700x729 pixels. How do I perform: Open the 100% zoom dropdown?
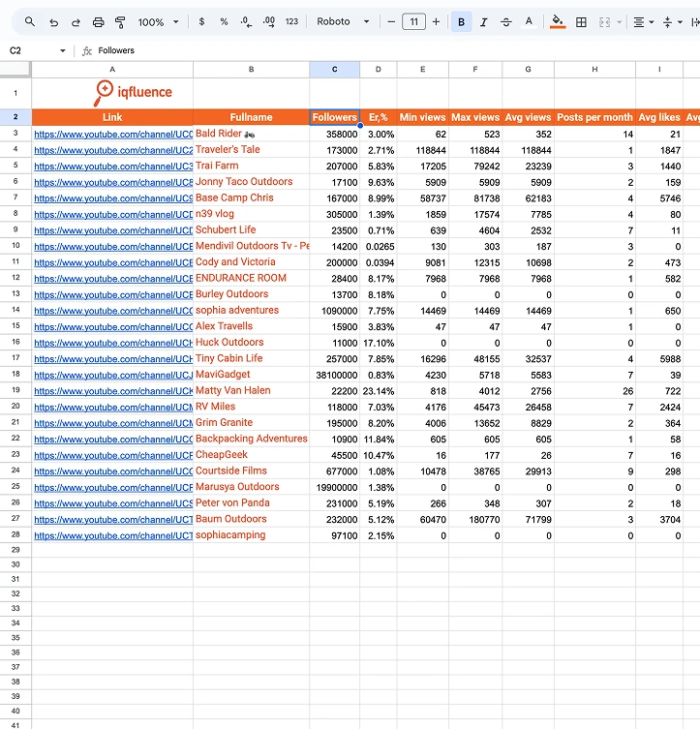click(x=158, y=22)
